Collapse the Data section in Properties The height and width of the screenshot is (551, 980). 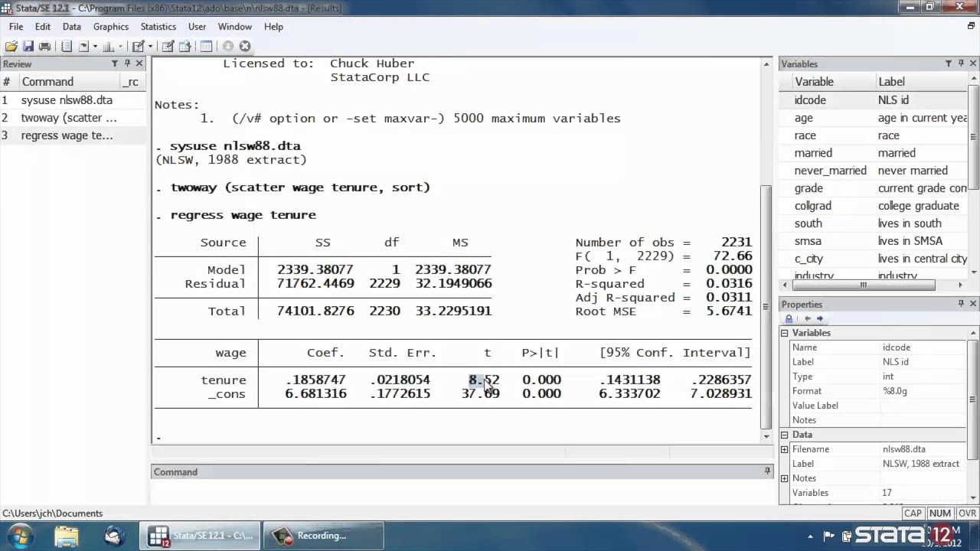[784, 435]
